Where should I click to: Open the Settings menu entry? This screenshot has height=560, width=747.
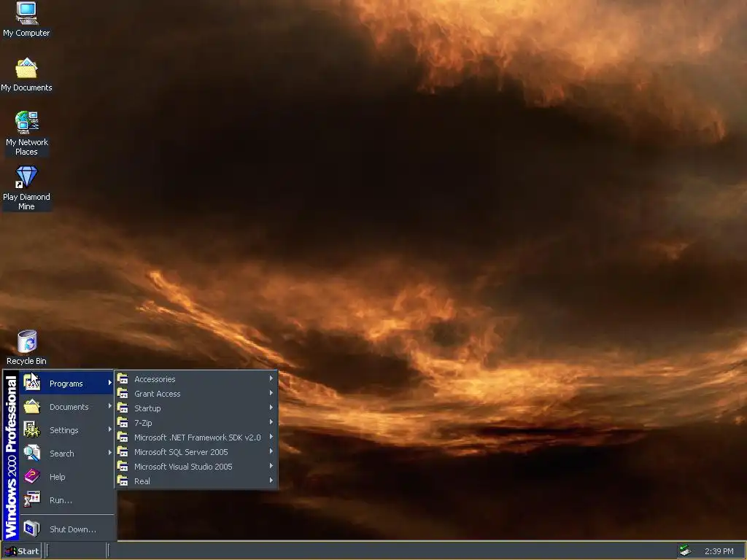click(x=66, y=430)
